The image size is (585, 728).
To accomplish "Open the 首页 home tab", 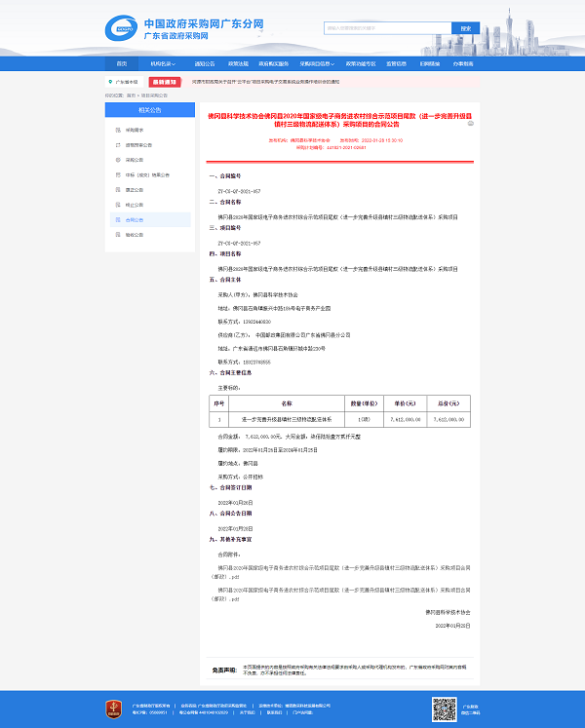I will tap(121, 64).
